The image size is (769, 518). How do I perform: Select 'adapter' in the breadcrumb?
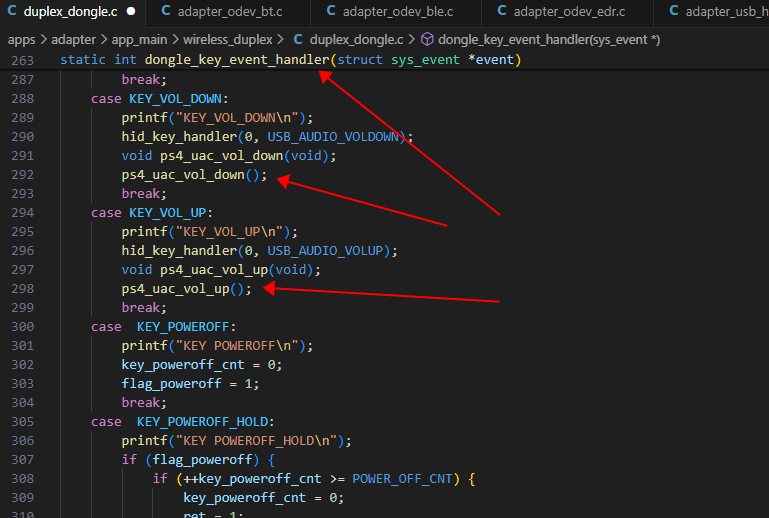tap(74, 40)
